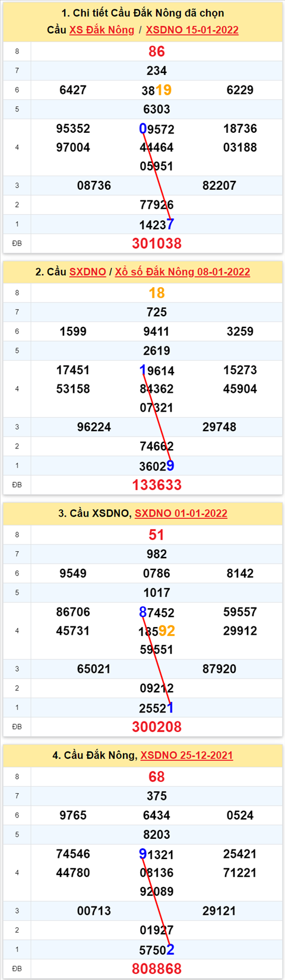Select prize 6 number 9765
Image resolution: width=285 pixels, height=980 pixels.
tap(73, 815)
